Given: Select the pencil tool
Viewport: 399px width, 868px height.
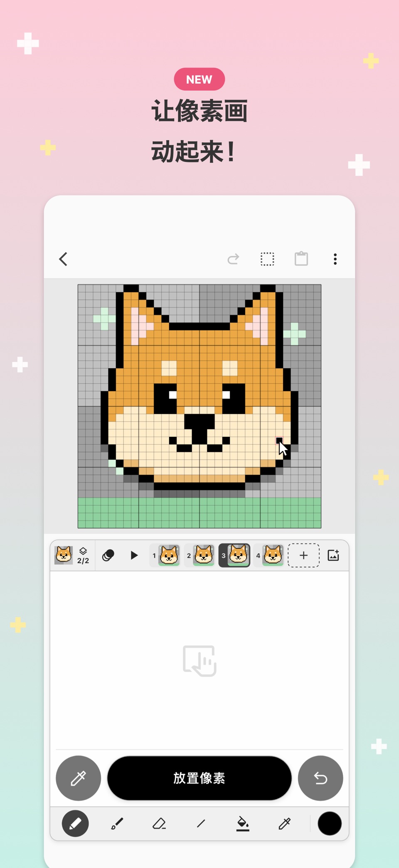Looking at the screenshot, I should coord(75,823).
